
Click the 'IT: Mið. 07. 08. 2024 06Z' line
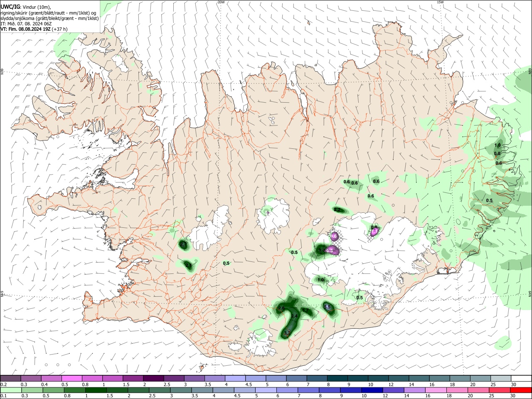click(x=26, y=24)
